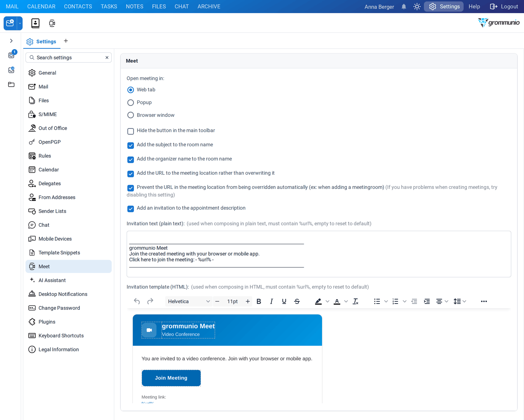Click the Logout button

(504, 7)
